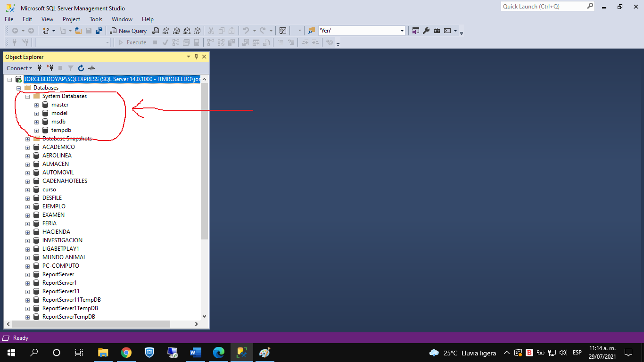Select the HACIENDA database
Screen dimensions: 644x362
(x=56, y=232)
